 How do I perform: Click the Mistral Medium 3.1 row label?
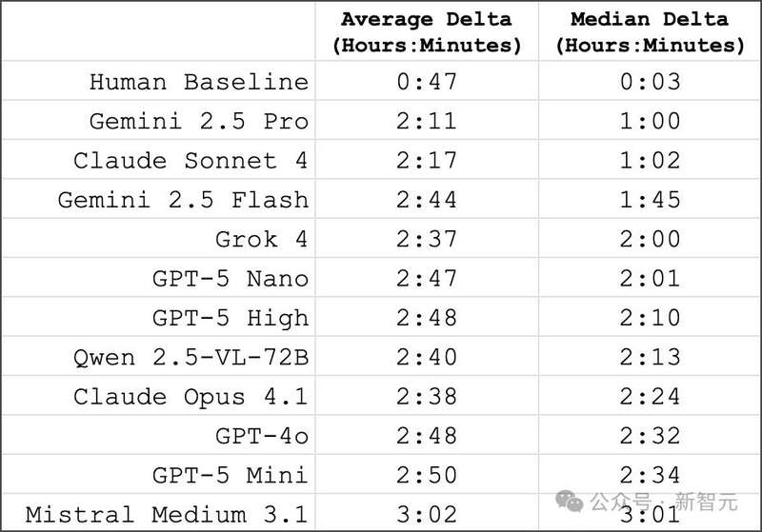(x=167, y=515)
